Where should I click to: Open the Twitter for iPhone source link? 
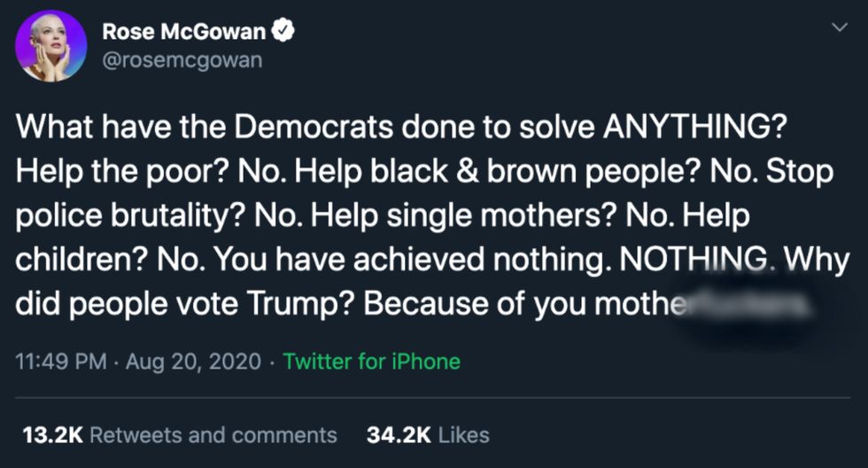click(x=372, y=362)
